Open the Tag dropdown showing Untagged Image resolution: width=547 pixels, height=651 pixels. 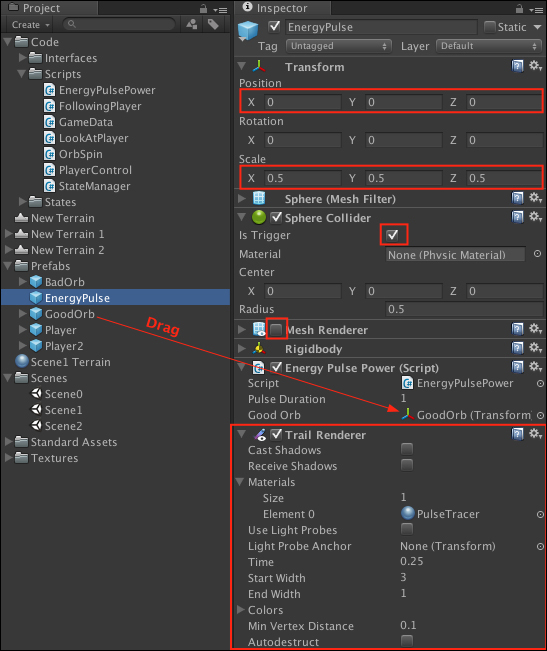click(x=339, y=46)
